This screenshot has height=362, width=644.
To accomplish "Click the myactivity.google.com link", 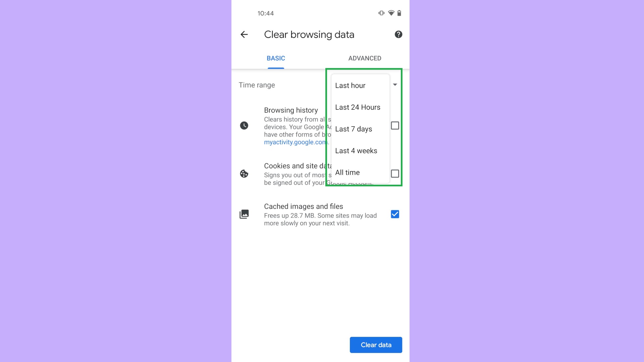I will (296, 142).
